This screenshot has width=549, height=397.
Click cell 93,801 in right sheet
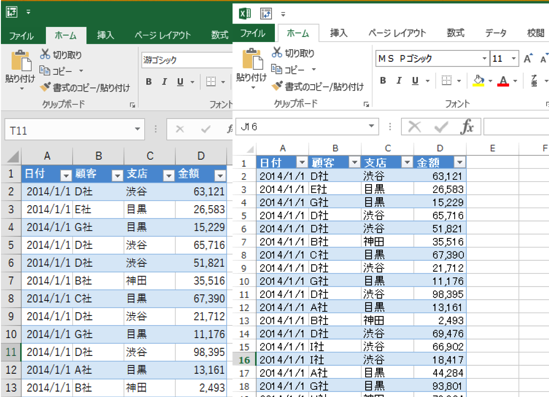click(x=440, y=386)
